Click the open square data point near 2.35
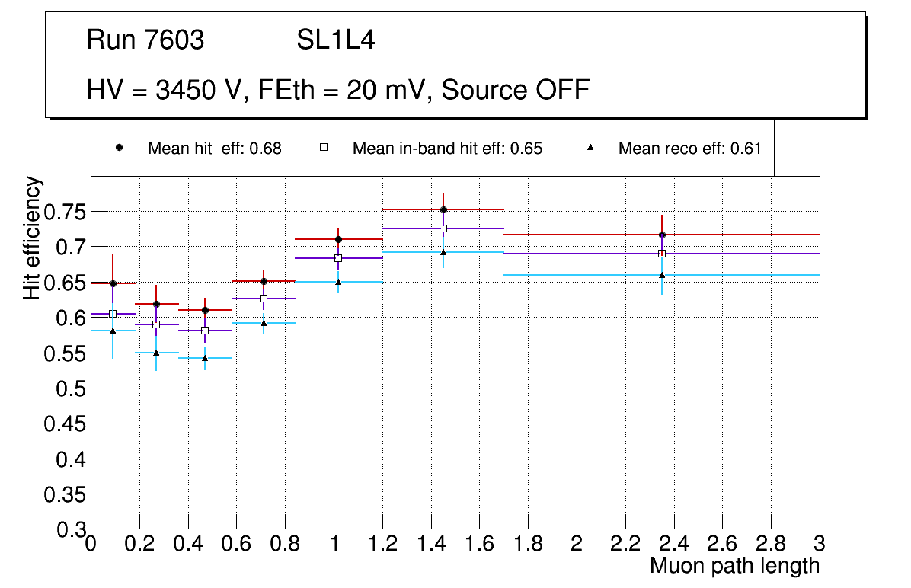The width and height of the screenshot is (911, 588). 662,254
